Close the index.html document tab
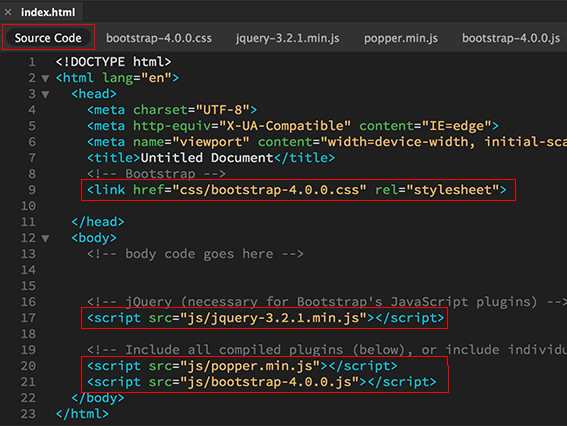 click(x=8, y=12)
